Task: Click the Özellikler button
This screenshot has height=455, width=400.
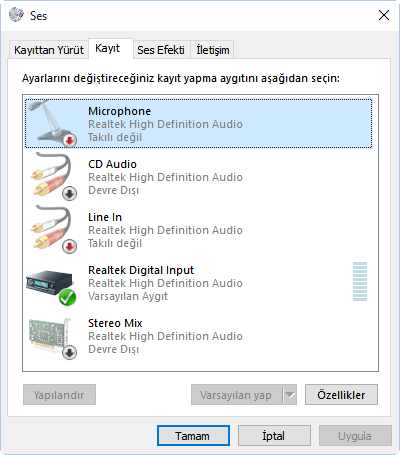Action: [x=341, y=395]
